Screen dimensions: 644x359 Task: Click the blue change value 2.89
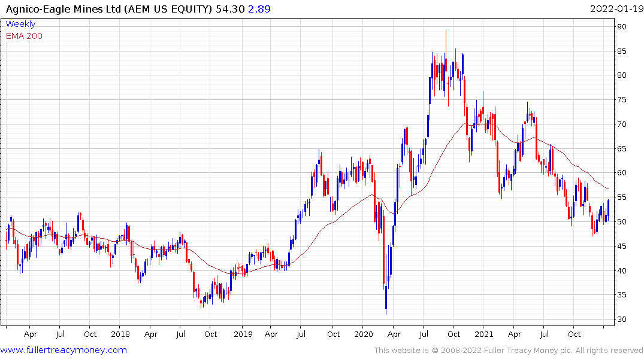(x=259, y=9)
